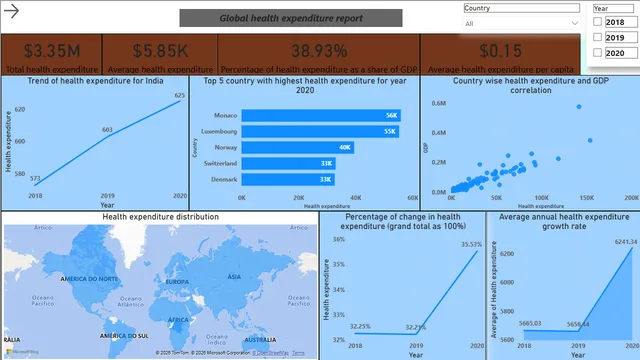Click the $5.85K Average health expenditure card
Screen dimensions: 640x360
[x=160, y=55]
